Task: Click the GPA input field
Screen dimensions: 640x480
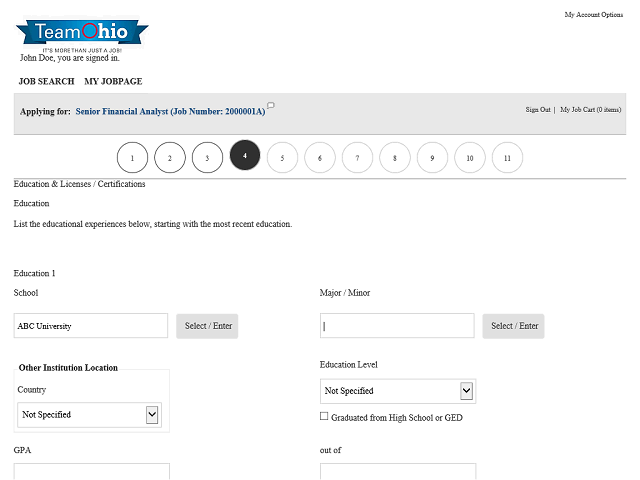Action: 91,471
